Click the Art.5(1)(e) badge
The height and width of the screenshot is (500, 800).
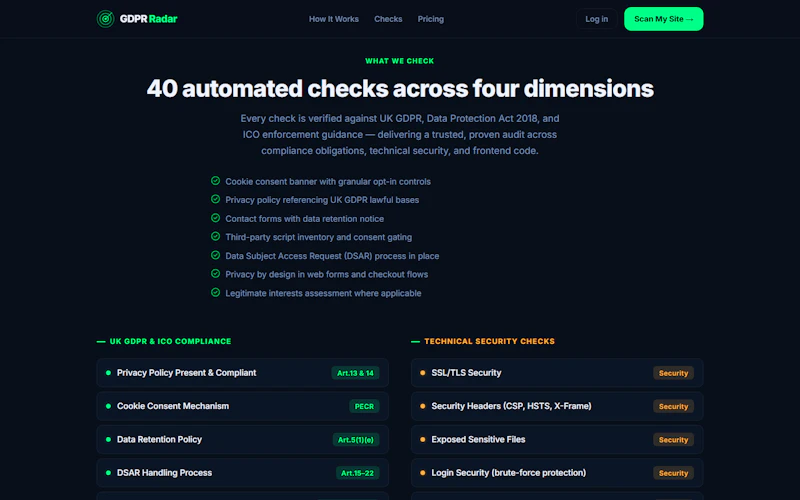356,439
